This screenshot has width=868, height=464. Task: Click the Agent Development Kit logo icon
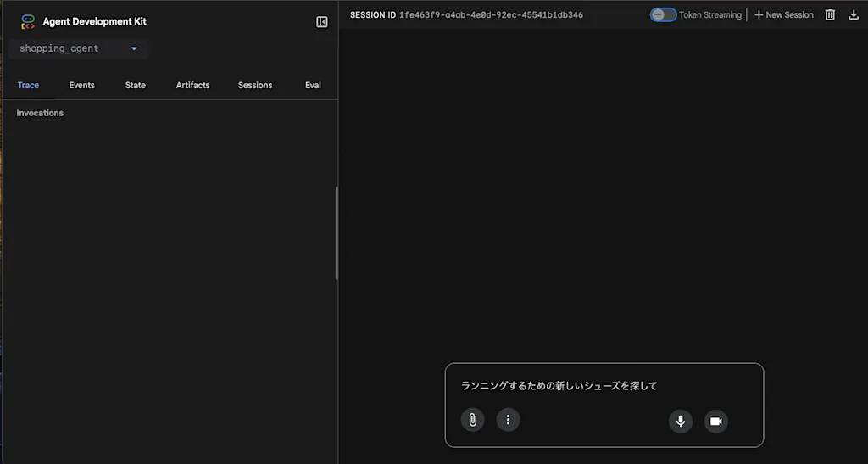click(28, 21)
